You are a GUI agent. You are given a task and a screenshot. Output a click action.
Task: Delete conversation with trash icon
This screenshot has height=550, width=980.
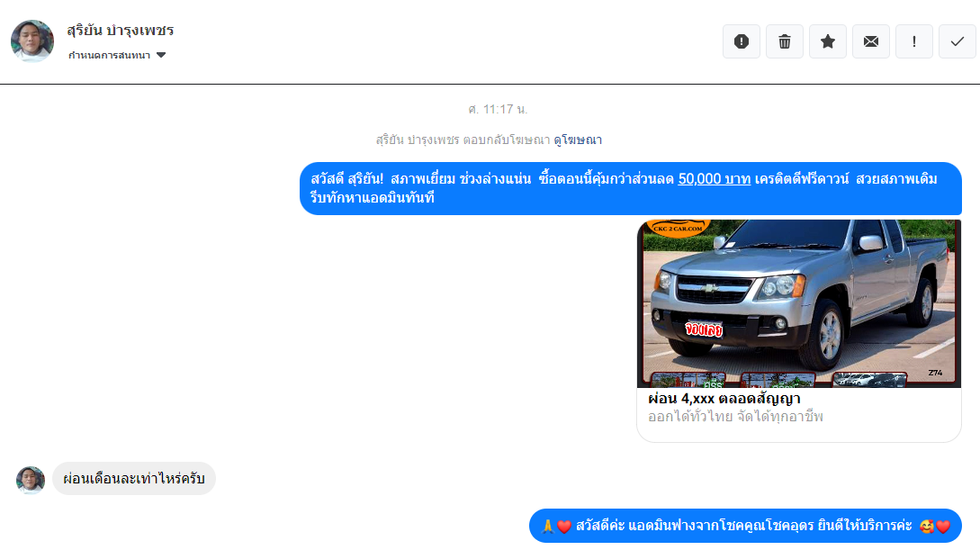pos(785,41)
